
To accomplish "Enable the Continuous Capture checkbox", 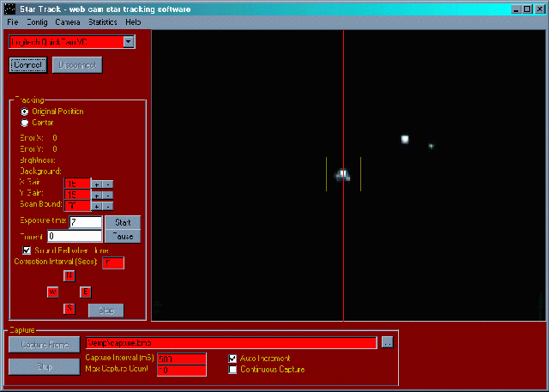I will 232,370.
